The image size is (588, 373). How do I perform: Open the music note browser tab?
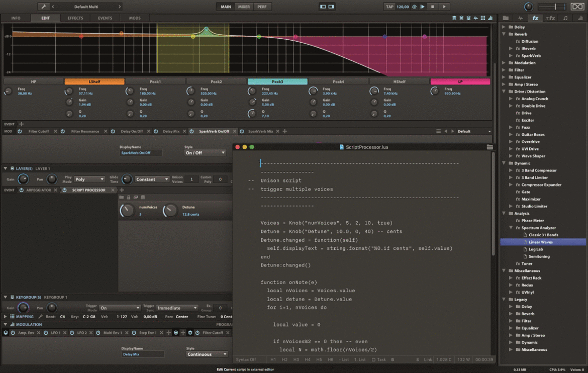tap(565, 18)
